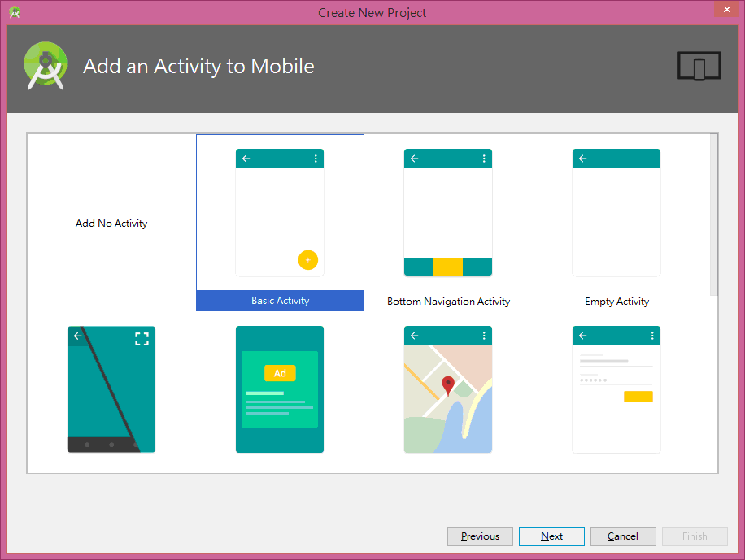Select the Fullscreen Activity template thumbnail
The height and width of the screenshot is (560, 745).
click(111, 389)
